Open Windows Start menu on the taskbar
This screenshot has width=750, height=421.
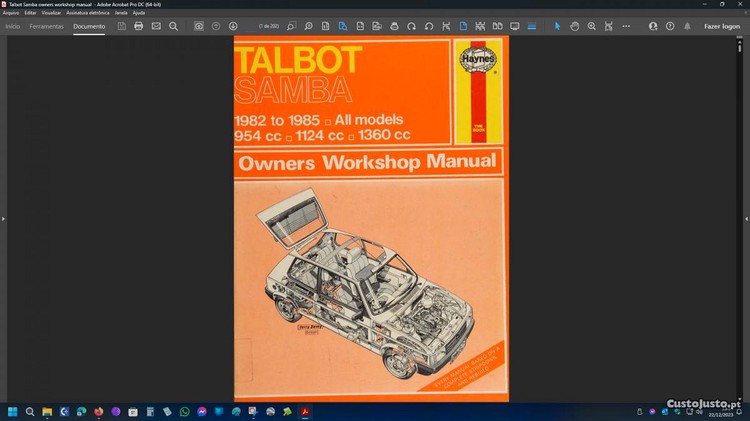pyautogui.click(x=13, y=411)
